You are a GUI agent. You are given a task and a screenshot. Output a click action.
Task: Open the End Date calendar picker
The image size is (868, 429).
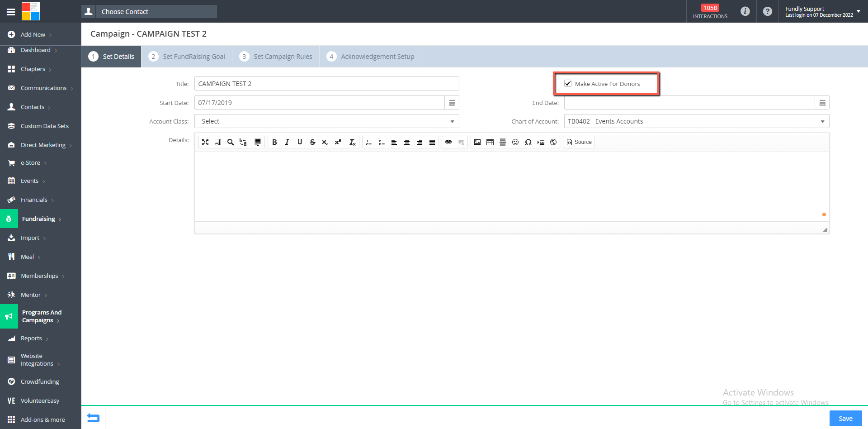point(822,103)
